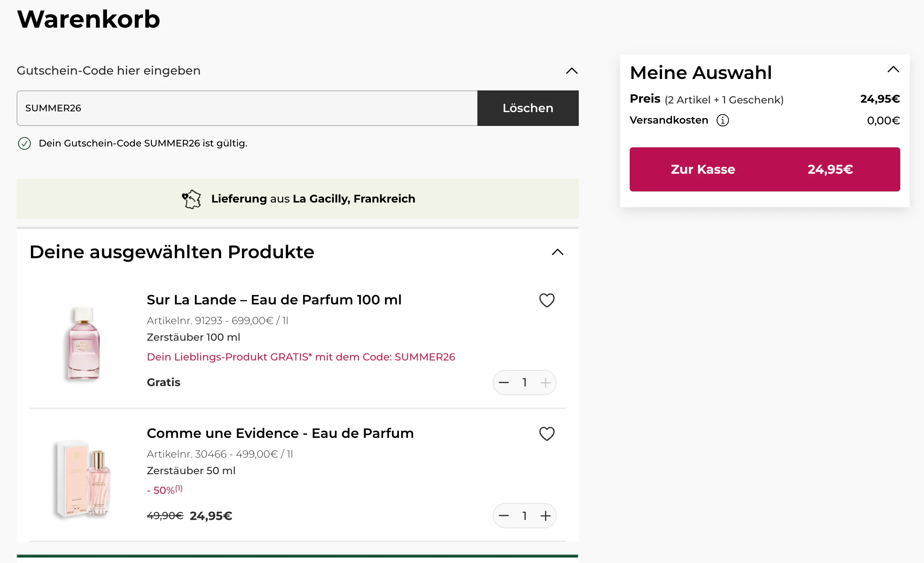Click shipping cost value '0,00€'
This screenshot has width=924, height=563.
tap(883, 120)
